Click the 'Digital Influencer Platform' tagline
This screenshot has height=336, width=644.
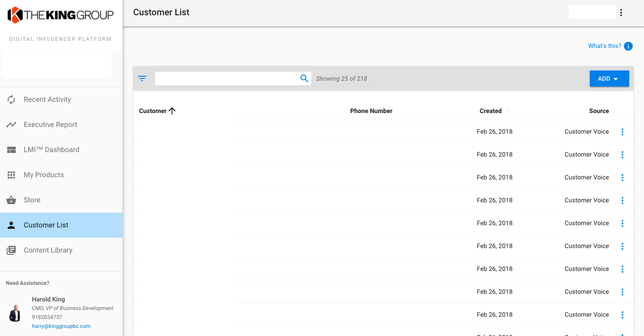(x=61, y=39)
